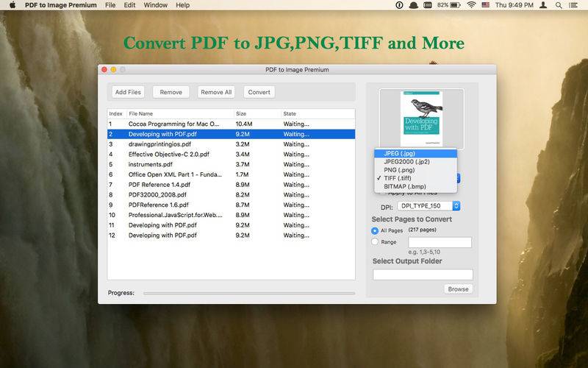The height and width of the screenshot is (368, 588).
Task: Select row 12 Developing with PDF.pdf
Action: pyautogui.click(x=231, y=236)
